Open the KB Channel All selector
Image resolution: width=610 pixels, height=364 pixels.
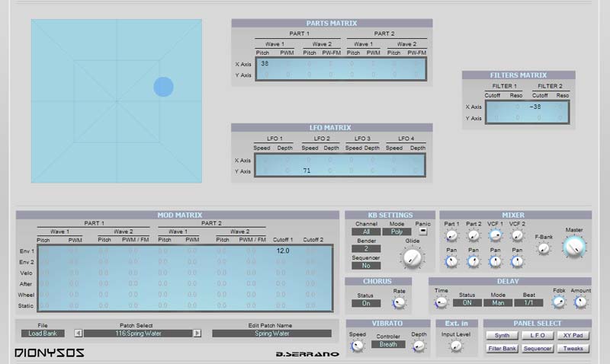(366, 231)
